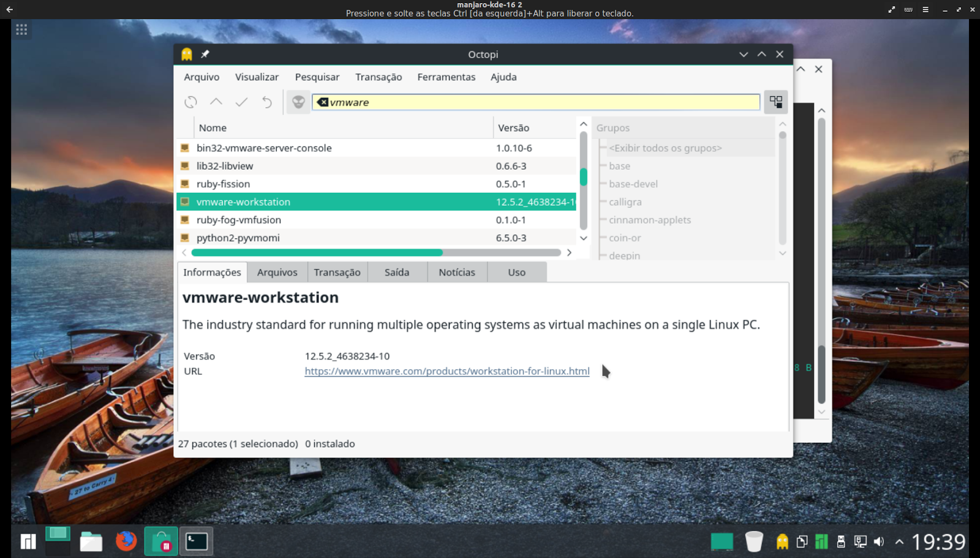Click the Octopi ghost icon in title bar
The image size is (980, 558).
coord(187,54)
